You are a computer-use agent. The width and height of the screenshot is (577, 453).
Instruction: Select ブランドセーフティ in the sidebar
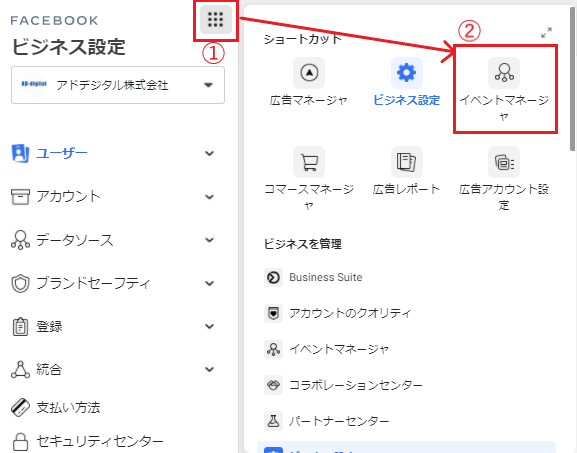coord(93,283)
